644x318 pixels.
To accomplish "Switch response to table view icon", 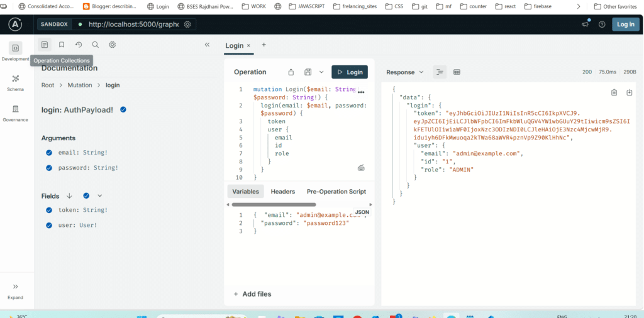I will pos(457,72).
